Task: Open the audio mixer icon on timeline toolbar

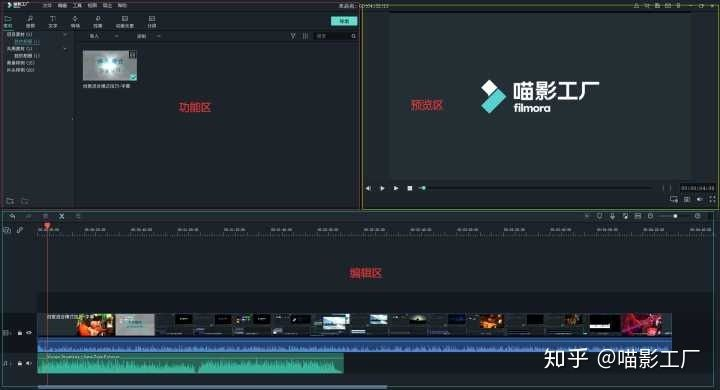Action: pyautogui.click(x=625, y=216)
